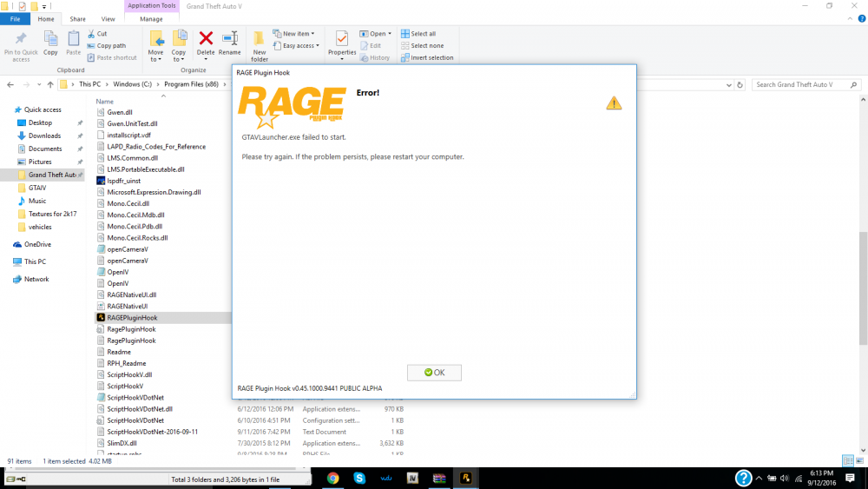This screenshot has height=489, width=868.
Task: Switch to the Home ribbon tab
Action: (46, 19)
